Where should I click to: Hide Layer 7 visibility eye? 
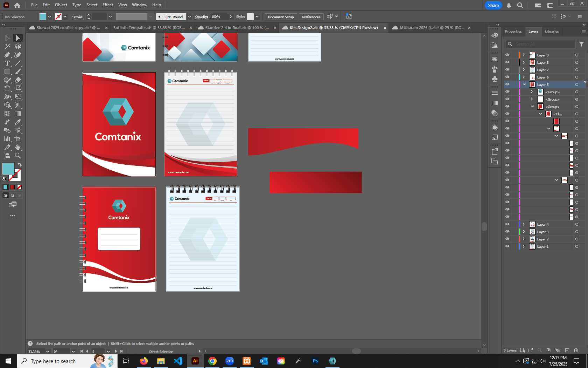[507, 70]
